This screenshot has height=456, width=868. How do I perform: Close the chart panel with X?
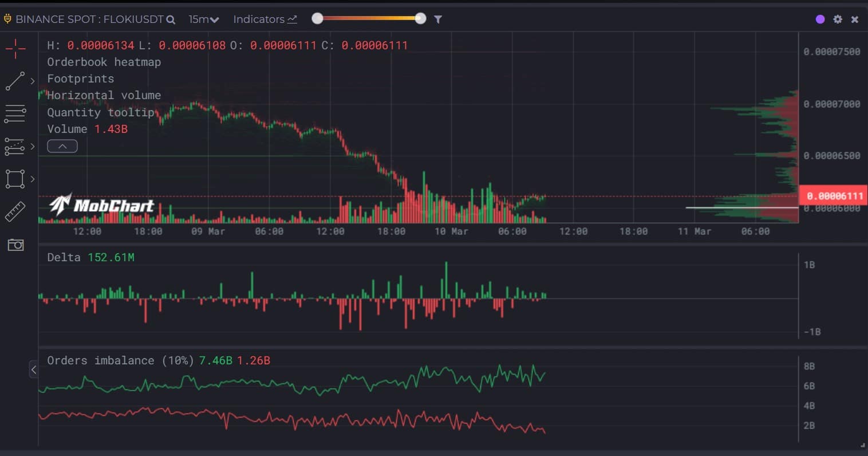[x=855, y=19]
